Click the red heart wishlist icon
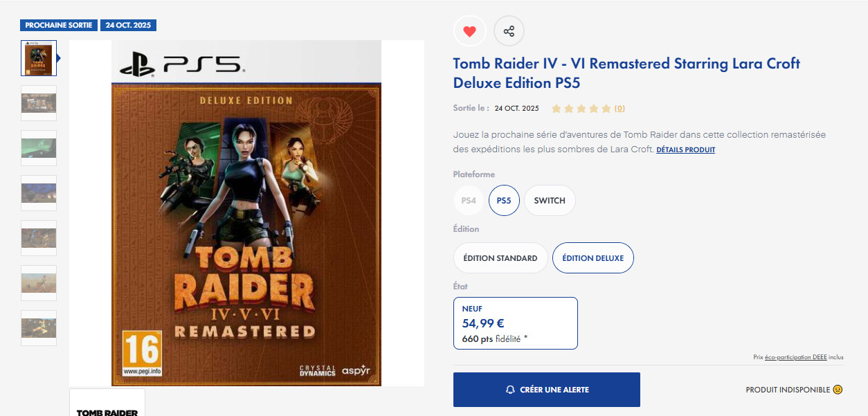 point(469,31)
